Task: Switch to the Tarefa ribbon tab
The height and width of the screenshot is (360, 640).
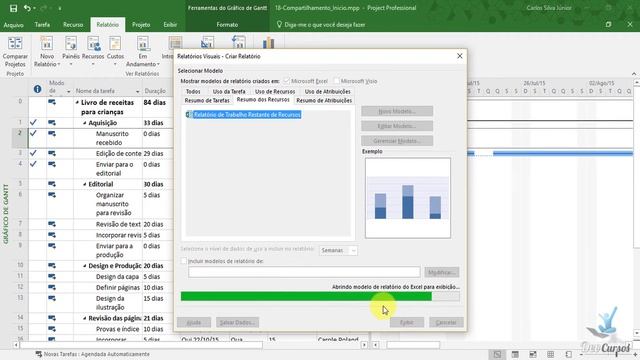Action: click(x=42, y=25)
